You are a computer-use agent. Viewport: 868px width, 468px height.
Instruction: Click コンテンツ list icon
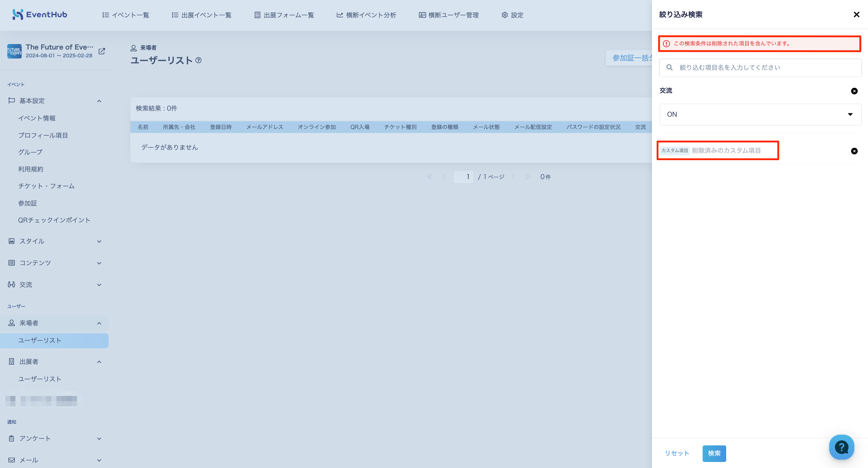11,263
